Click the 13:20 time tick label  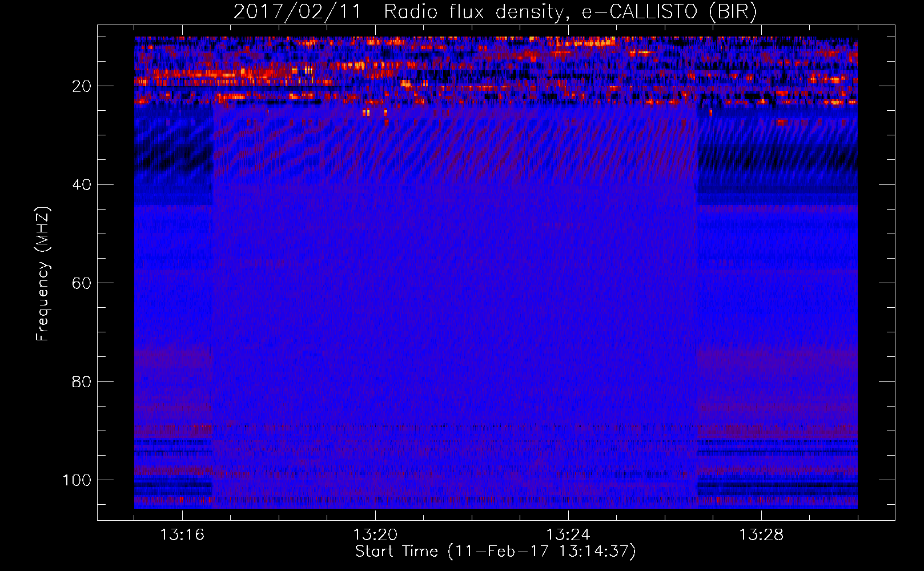375,535
